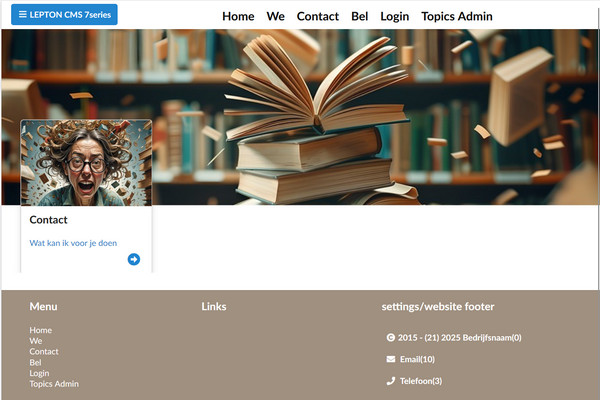Open the LEPTON CMS 7series menu button
The image size is (600, 400).
point(64,15)
